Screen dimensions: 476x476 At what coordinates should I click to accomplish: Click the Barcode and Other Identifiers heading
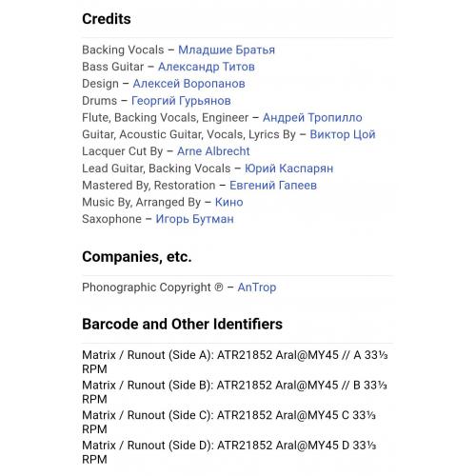(182, 324)
